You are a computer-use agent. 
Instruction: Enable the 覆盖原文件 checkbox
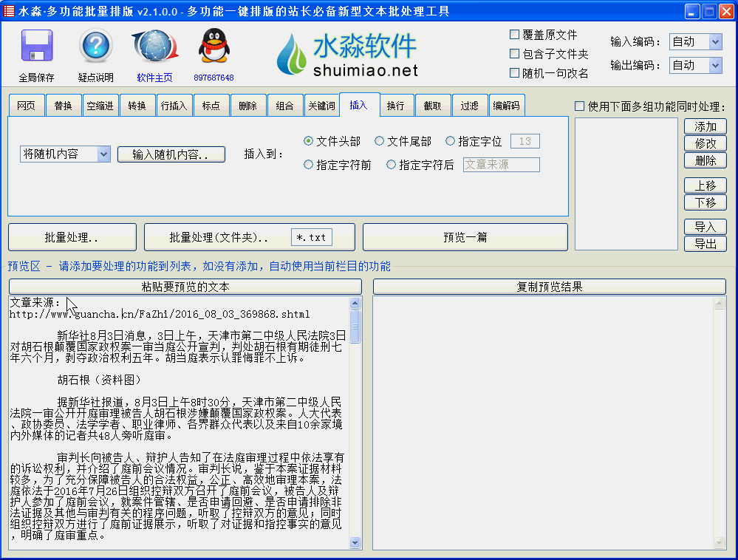point(515,35)
